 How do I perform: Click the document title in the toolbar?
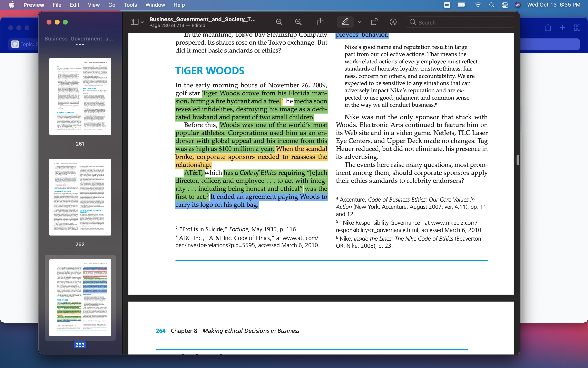(x=202, y=19)
